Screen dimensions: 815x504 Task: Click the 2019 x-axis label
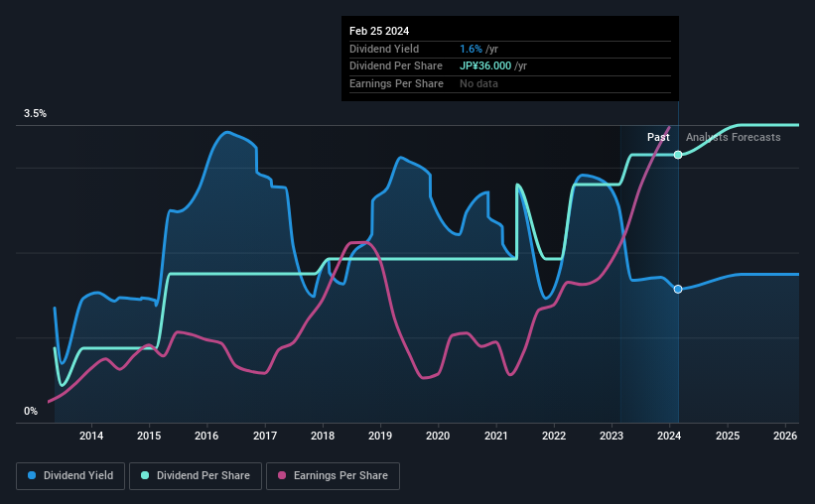tap(380, 436)
